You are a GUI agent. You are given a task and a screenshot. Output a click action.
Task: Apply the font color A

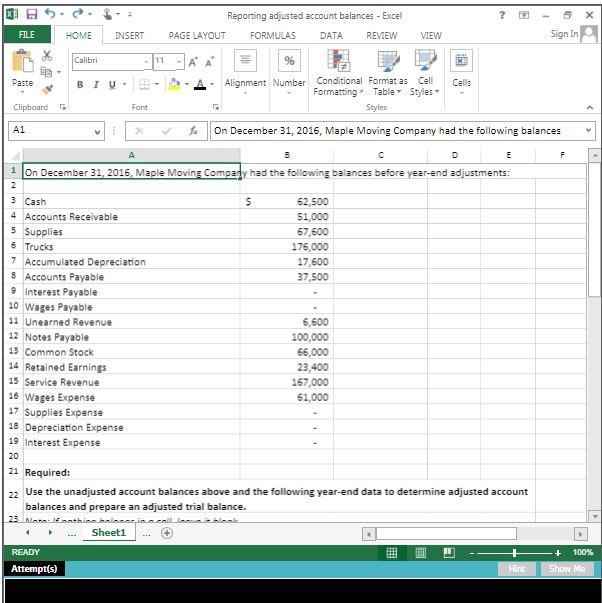tap(200, 84)
